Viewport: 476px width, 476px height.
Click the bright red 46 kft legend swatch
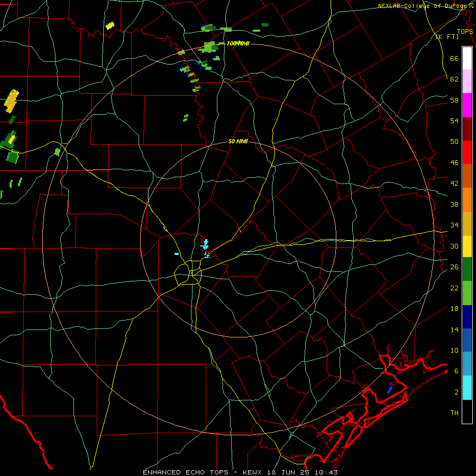click(467, 152)
